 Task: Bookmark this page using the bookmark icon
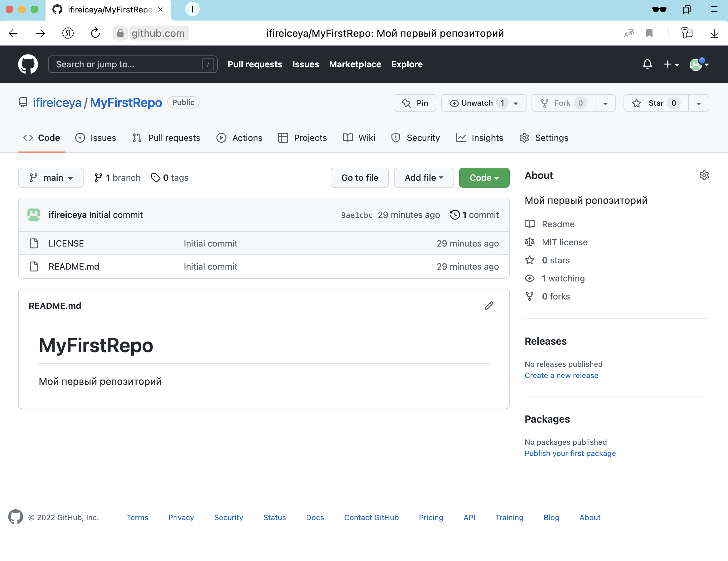pyautogui.click(x=649, y=33)
